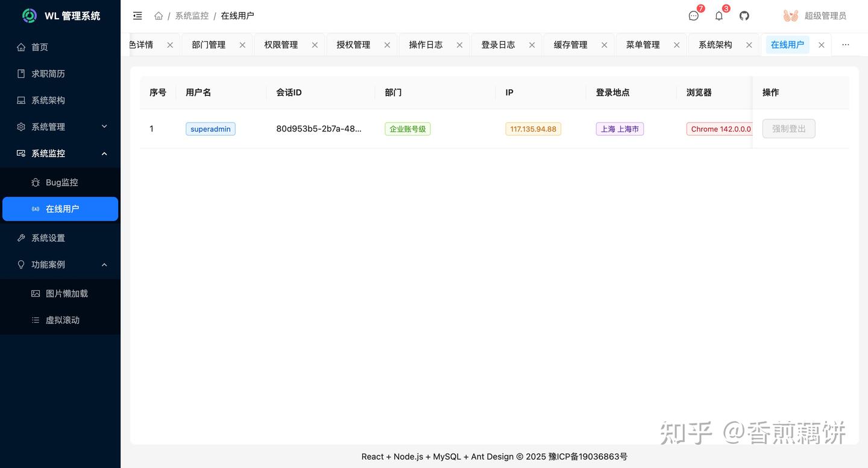Close the 在线用户 tab
The width and height of the screenshot is (868, 468).
[x=821, y=45]
